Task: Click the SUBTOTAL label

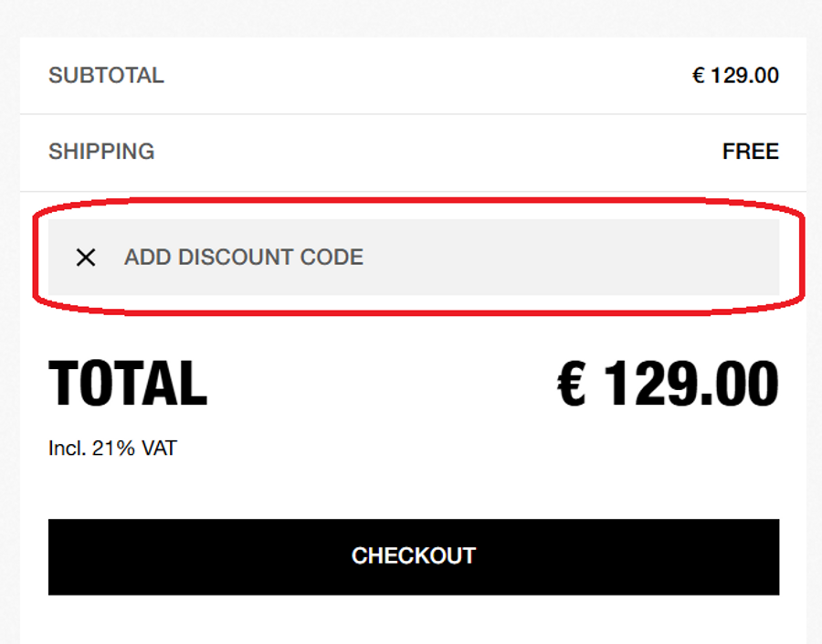Action: pos(106,76)
